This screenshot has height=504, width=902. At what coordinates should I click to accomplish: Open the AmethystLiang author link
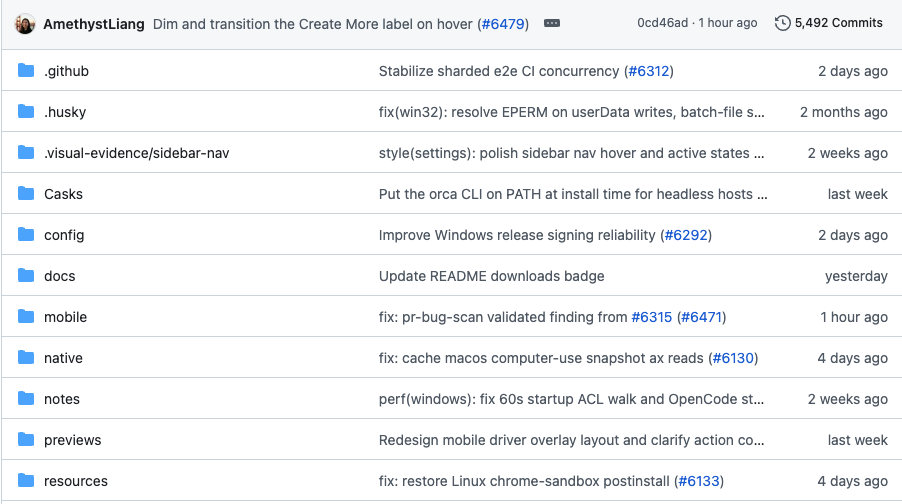(x=94, y=24)
